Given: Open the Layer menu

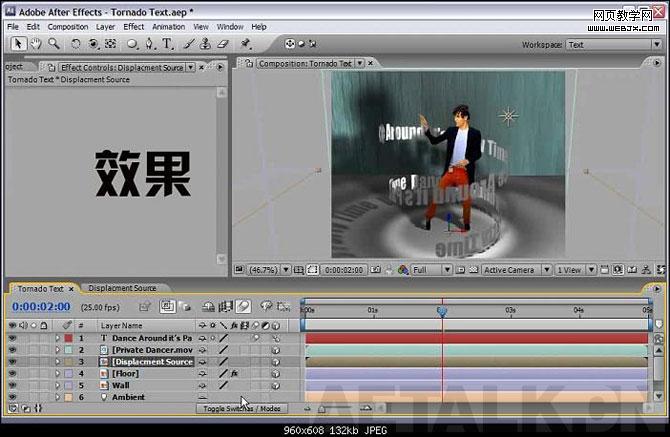Looking at the screenshot, I should (x=105, y=26).
